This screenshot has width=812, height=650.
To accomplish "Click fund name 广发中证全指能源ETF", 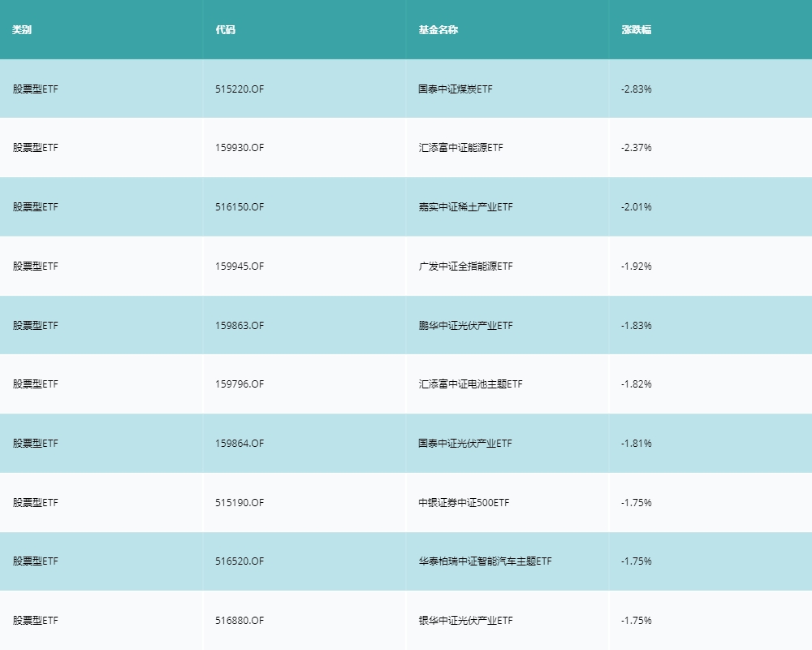I will click(465, 266).
